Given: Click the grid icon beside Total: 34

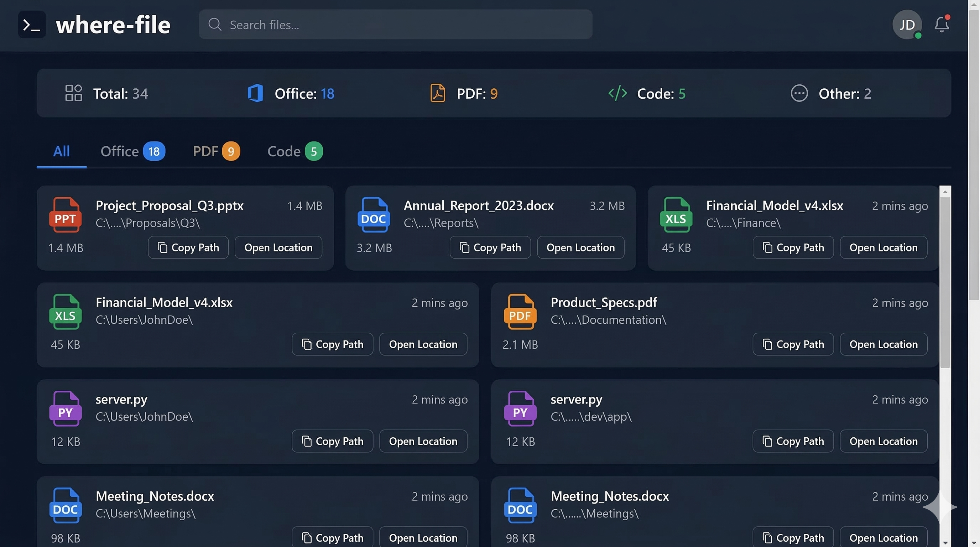Looking at the screenshot, I should coord(73,93).
